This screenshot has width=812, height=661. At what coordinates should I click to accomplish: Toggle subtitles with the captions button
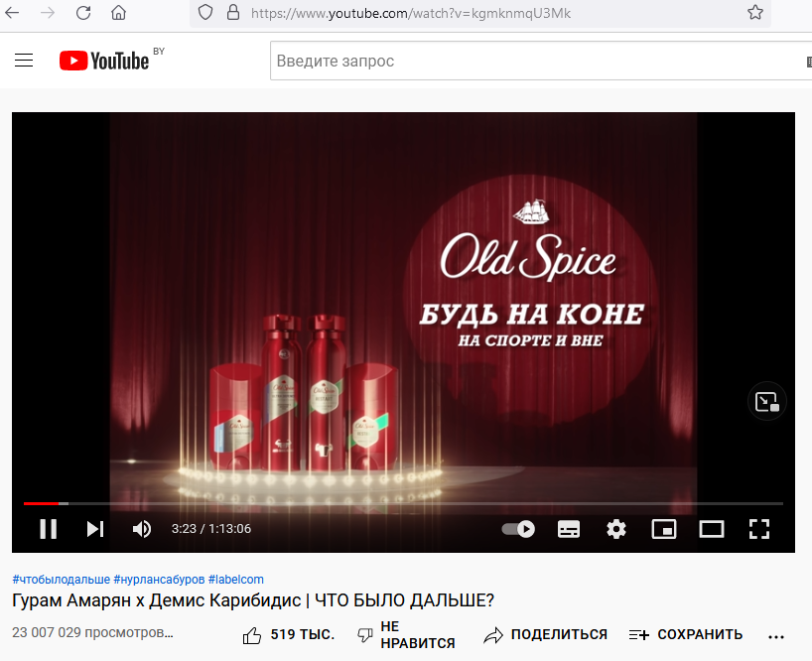pyautogui.click(x=569, y=529)
